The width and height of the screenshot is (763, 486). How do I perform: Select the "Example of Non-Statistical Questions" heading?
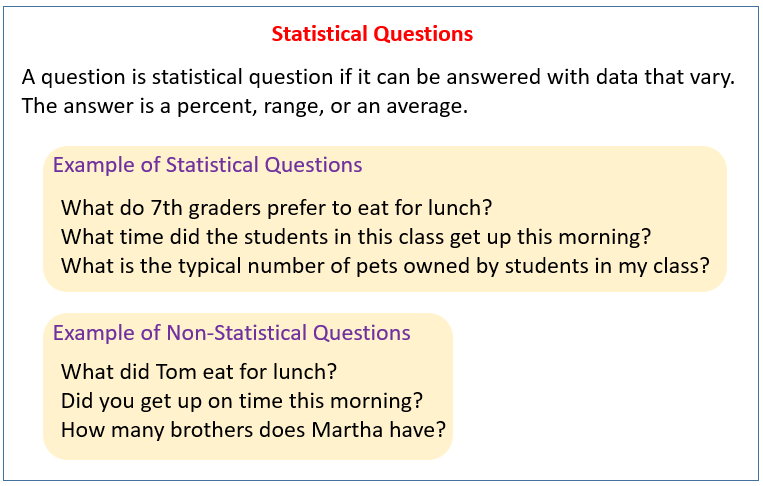pos(231,332)
